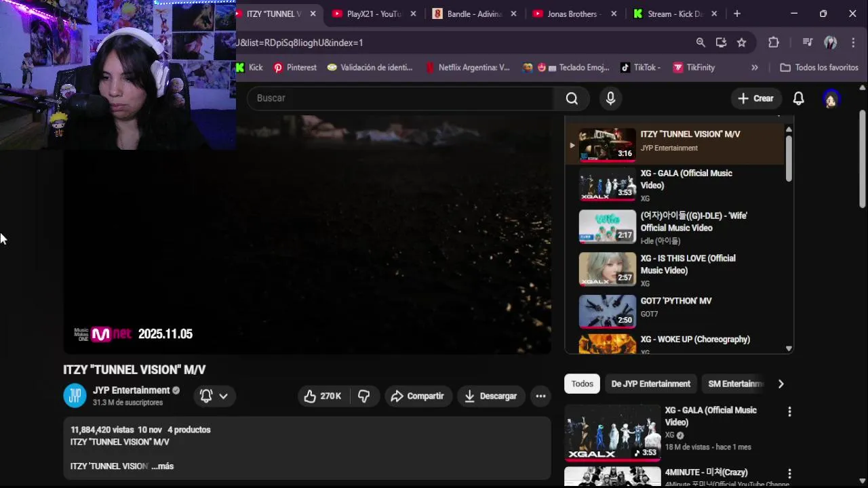Close the Jonas Brothers tab
The height and width of the screenshot is (488, 868).
614,14
